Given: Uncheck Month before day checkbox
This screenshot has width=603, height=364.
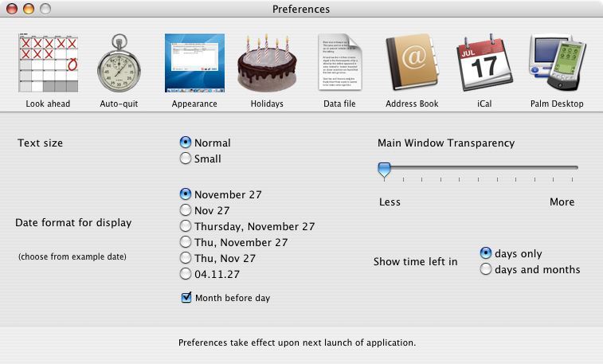Looking at the screenshot, I should pos(186,298).
